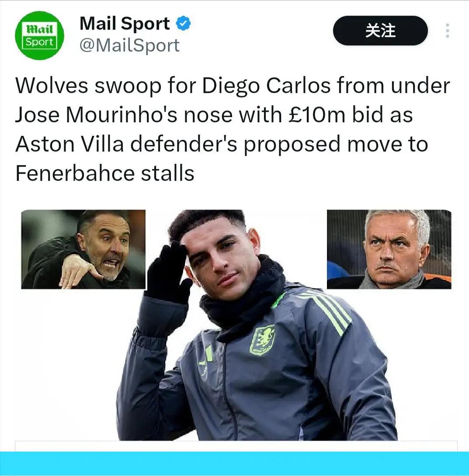
Task: Open the right thumbnail of grey-haired man
Action: coord(389,249)
